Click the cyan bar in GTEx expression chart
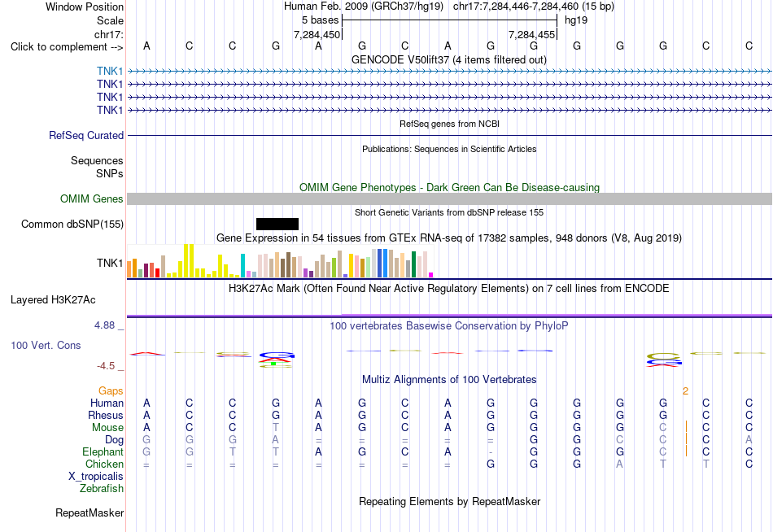The height and width of the screenshot is (532, 773). click(x=242, y=266)
